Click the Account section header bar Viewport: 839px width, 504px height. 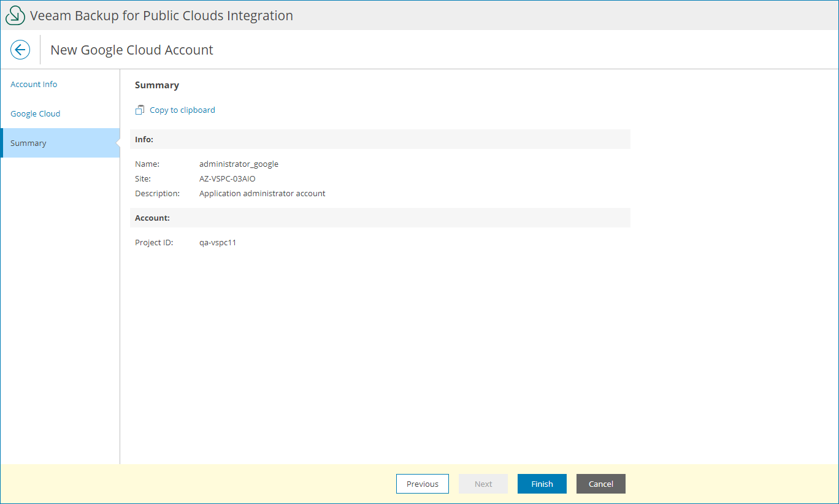click(380, 218)
